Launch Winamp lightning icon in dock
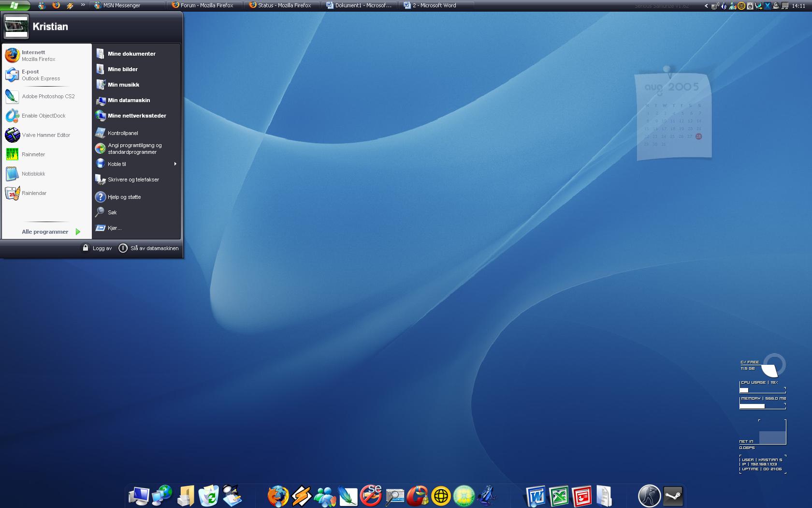Viewport: 812px width, 508px height. pyautogui.click(x=302, y=496)
